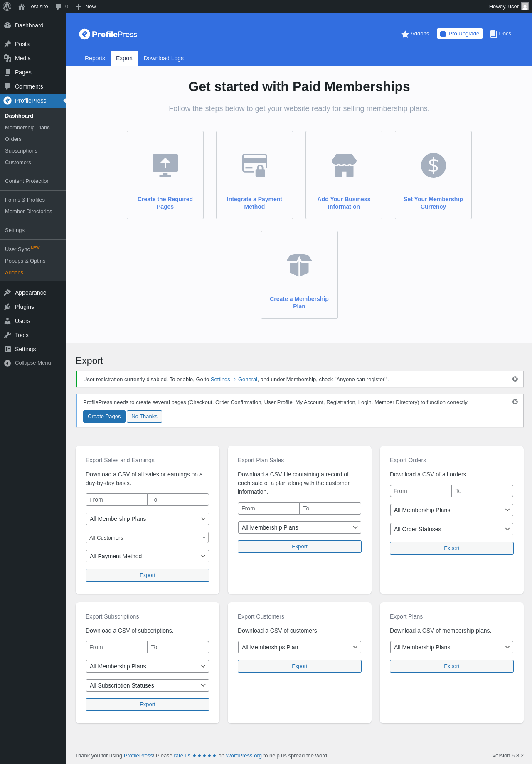Click the Create Pages button
Viewport: 532px width, 764px height.
pos(104,417)
